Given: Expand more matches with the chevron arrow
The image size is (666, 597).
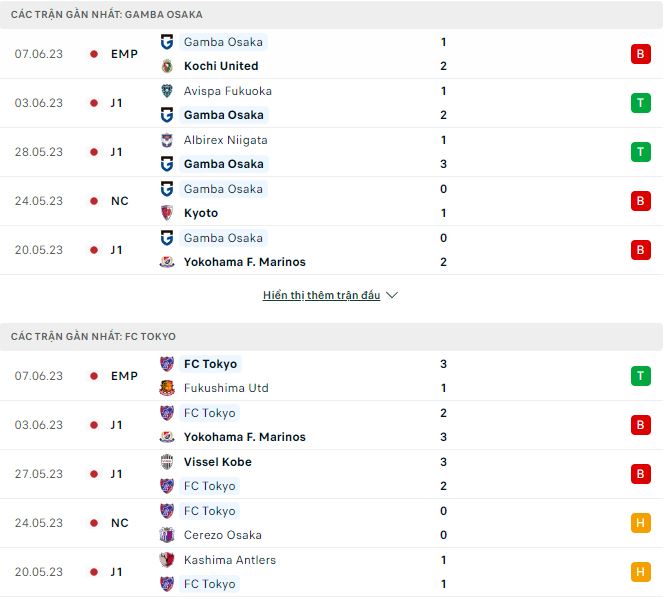Looking at the screenshot, I should [x=392, y=296].
